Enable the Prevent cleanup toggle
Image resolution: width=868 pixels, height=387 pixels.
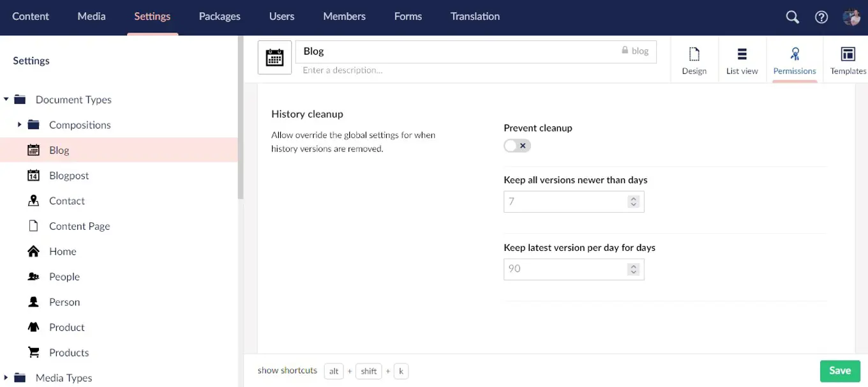[x=517, y=146]
